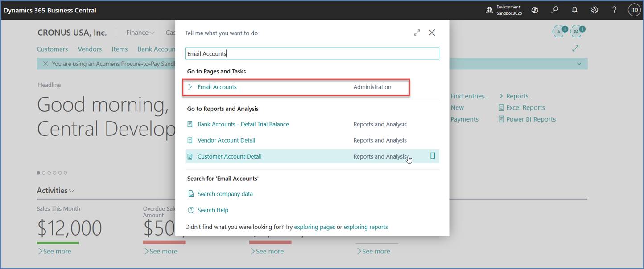Open the settings gear
644x269 pixels.
[x=594, y=10]
